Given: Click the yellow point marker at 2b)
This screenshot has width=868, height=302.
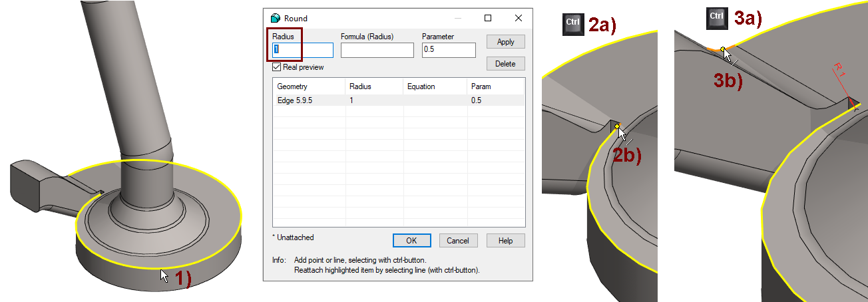Looking at the screenshot, I should pos(617,126).
